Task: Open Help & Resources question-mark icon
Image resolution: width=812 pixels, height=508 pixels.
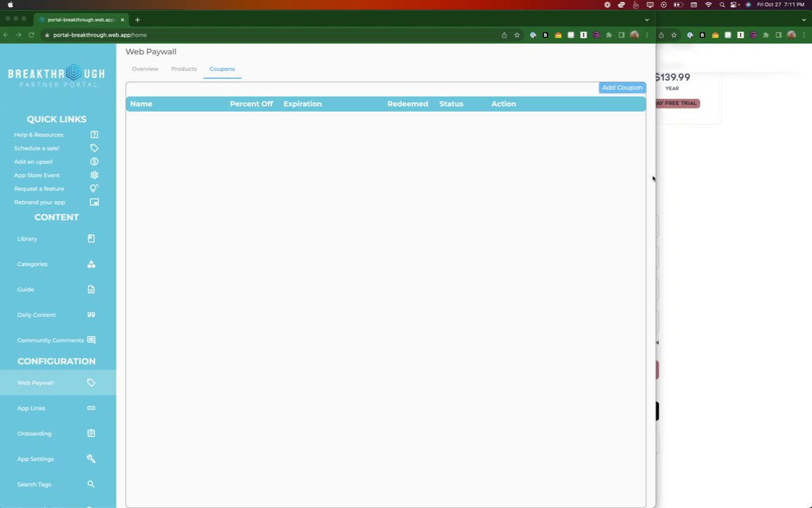Action: coord(94,134)
